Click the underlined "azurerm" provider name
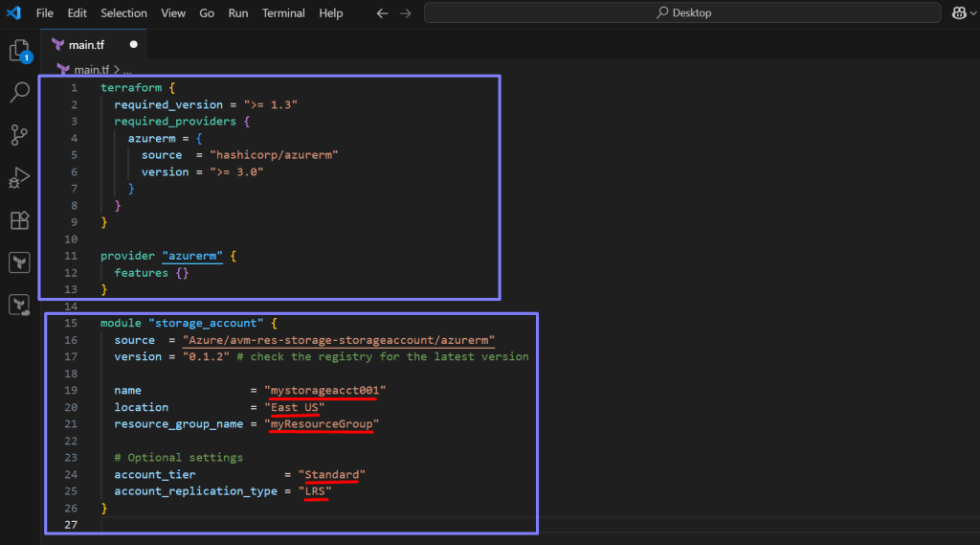The height and width of the screenshot is (545, 980). [x=192, y=257]
